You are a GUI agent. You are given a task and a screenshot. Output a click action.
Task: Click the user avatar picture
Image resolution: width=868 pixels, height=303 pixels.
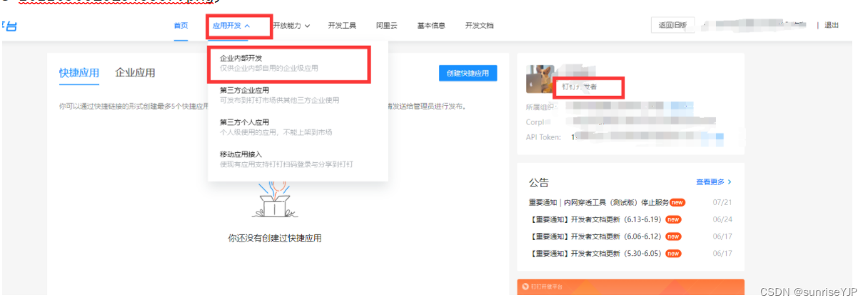(540, 79)
